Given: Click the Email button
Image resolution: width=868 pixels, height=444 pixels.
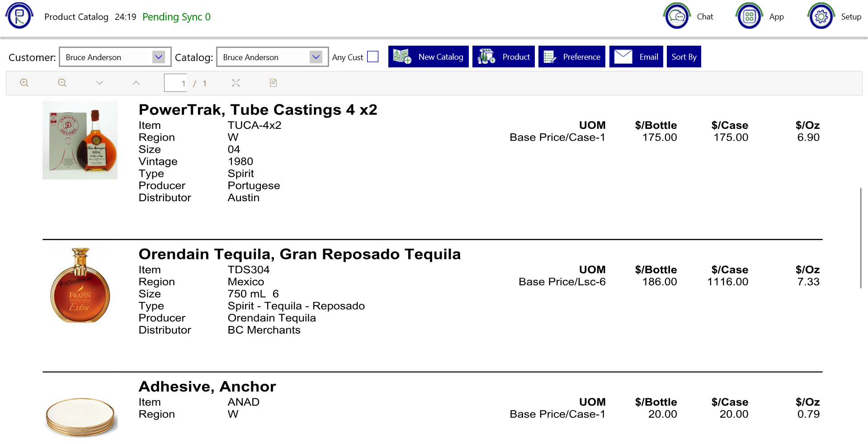Looking at the screenshot, I should click(x=636, y=57).
